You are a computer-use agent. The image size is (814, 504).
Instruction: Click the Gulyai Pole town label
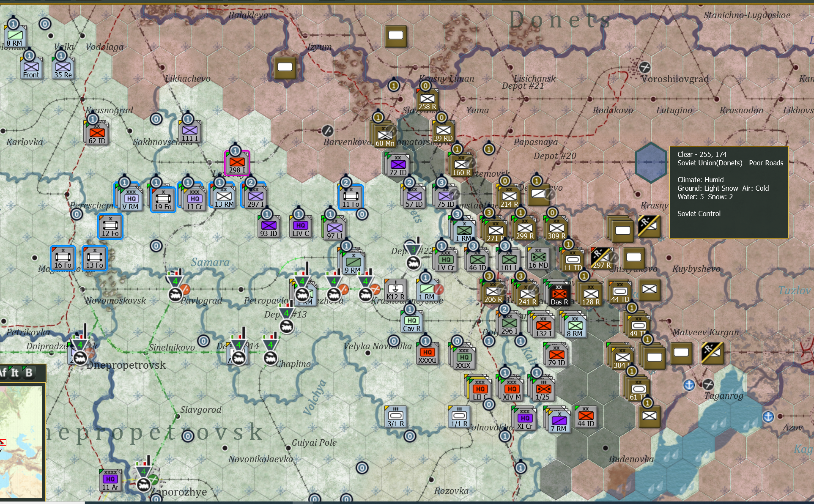pyautogui.click(x=314, y=443)
